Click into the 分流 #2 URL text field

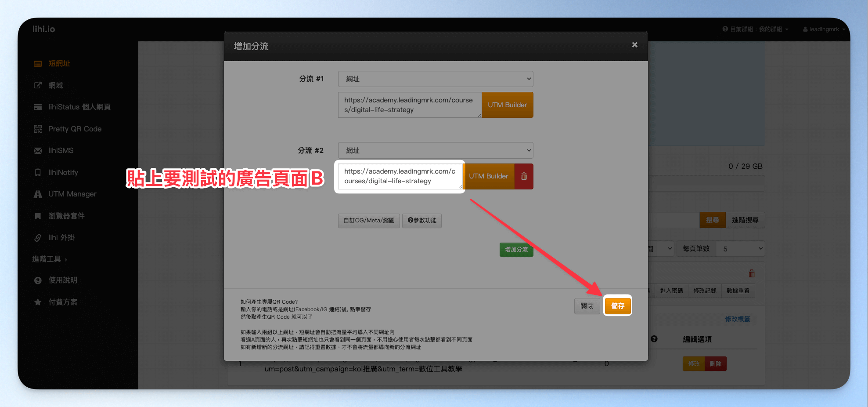pos(400,176)
